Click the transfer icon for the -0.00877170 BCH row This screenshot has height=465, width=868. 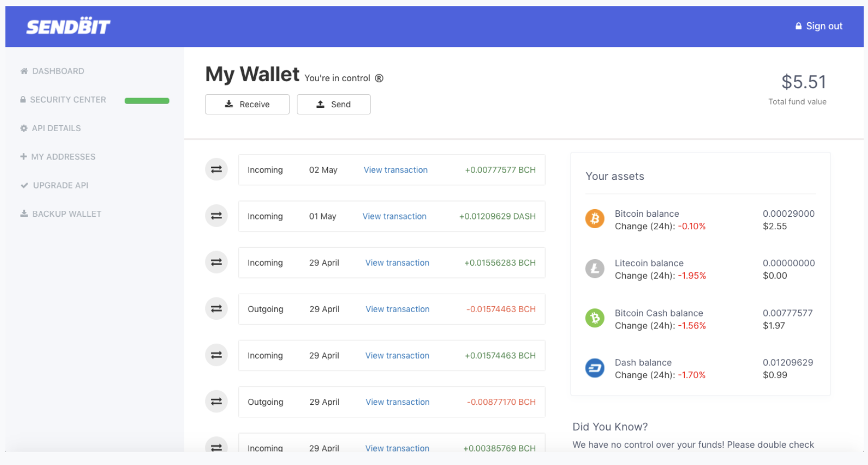(216, 402)
